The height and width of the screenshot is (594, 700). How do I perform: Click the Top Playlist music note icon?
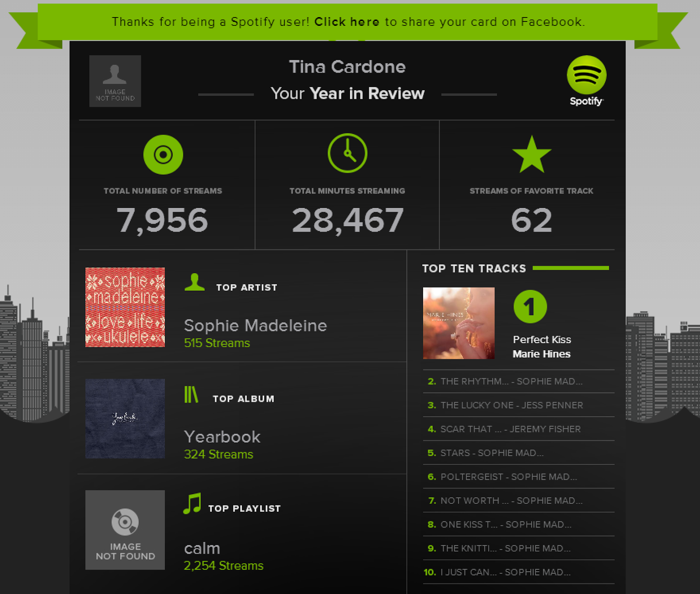point(192,503)
